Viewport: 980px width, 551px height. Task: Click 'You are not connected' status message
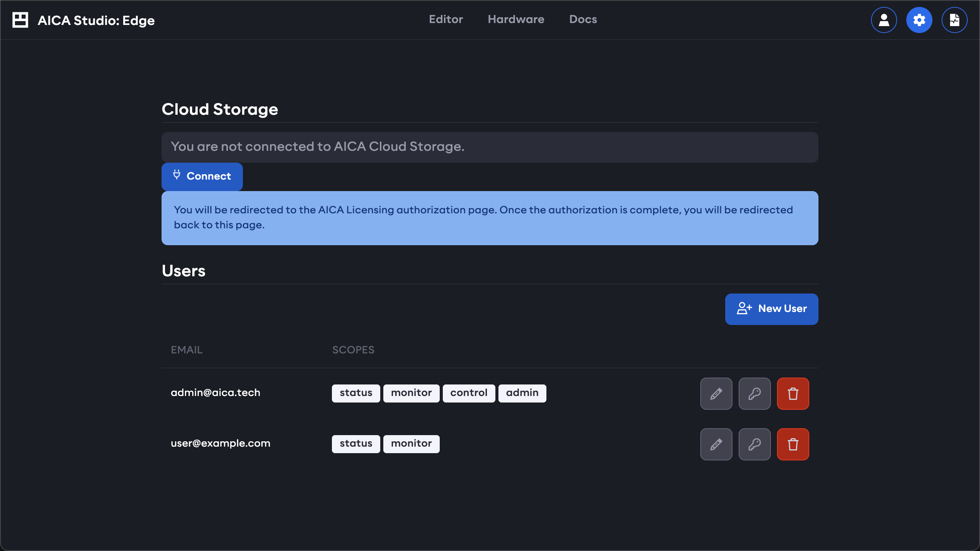(490, 147)
